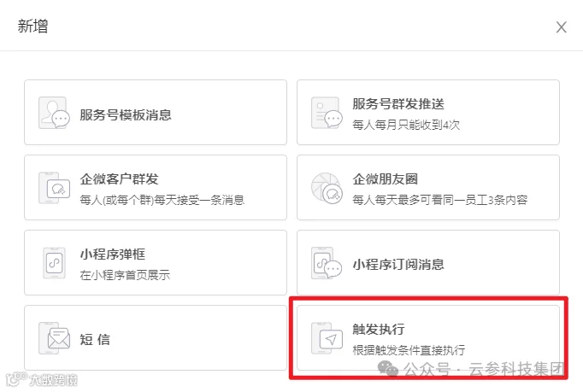Click the 企微客户群发 phone message icon
This screenshot has height=392, width=583.
55,188
